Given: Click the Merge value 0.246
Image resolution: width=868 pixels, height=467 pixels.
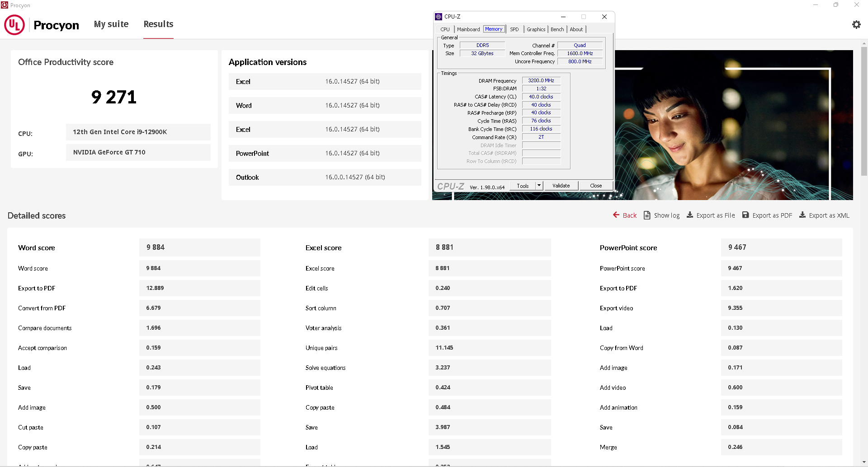Looking at the screenshot, I should click(782, 447).
